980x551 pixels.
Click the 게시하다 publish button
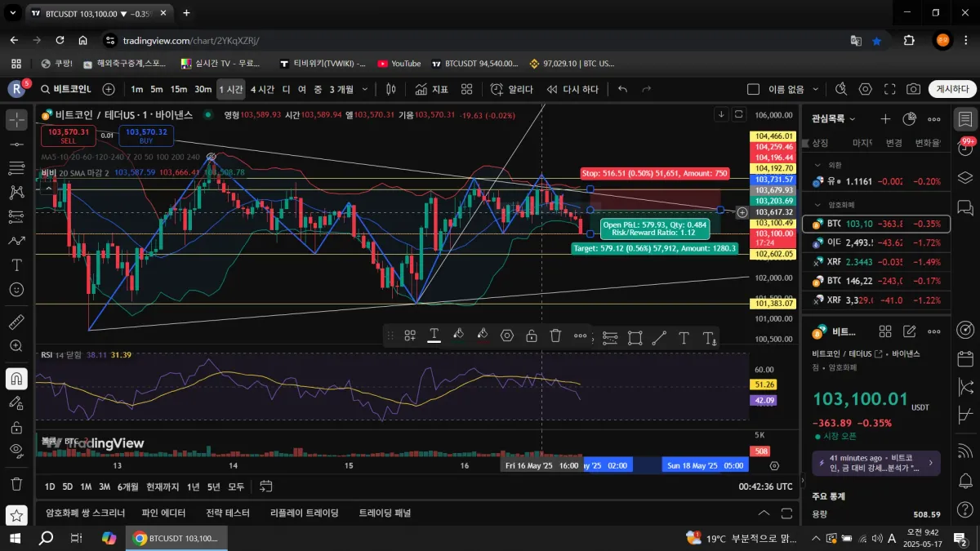pyautogui.click(x=952, y=89)
